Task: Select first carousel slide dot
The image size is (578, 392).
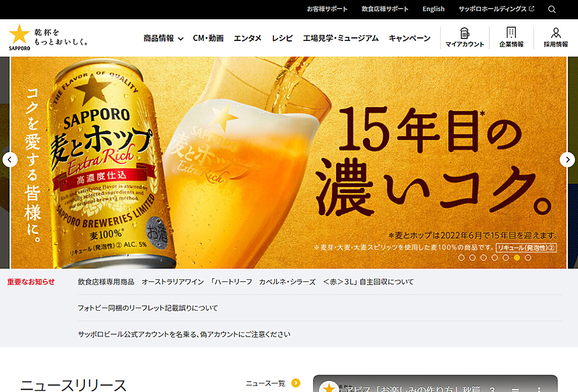Action: point(461,258)
